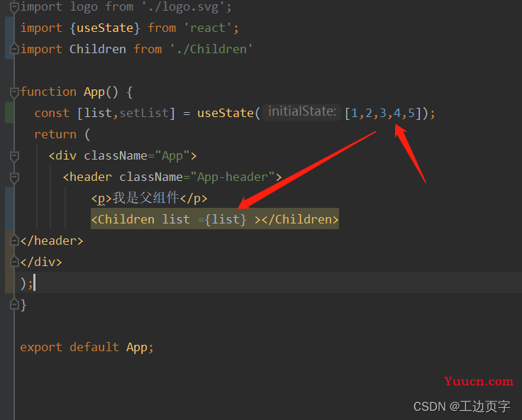Click 'Children' identifier in import line
The image size is (522, 420).
pyautogui.click(x=98, y=49)
